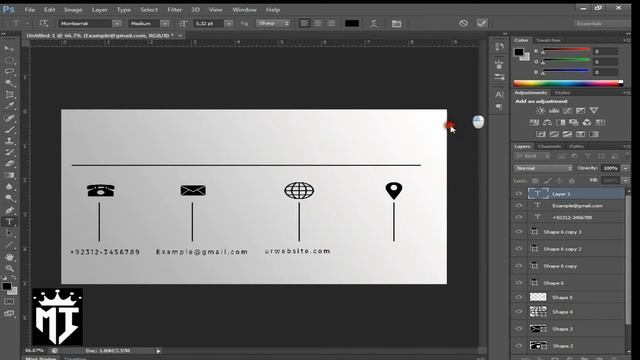Click the Warp Text icon

373,24
